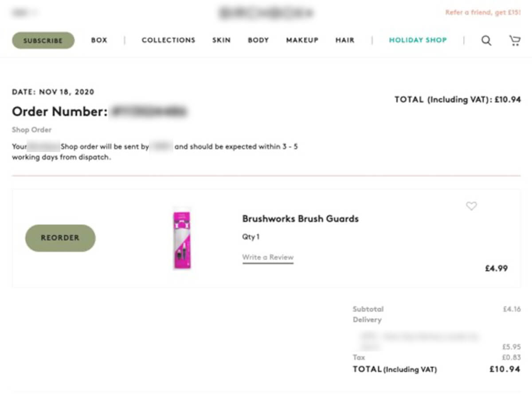Add Brushworks Brush Guards to wishlist heart
Screen dimensions: 532x394
(471, 206)
